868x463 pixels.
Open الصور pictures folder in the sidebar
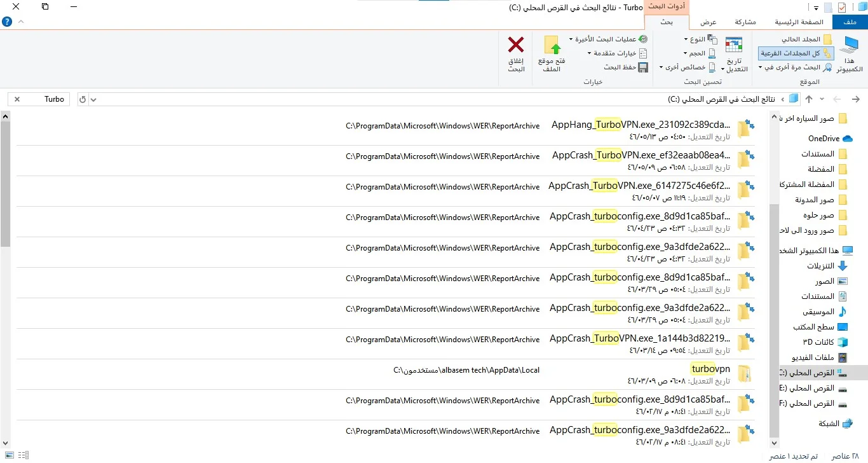tap(832, 281)
